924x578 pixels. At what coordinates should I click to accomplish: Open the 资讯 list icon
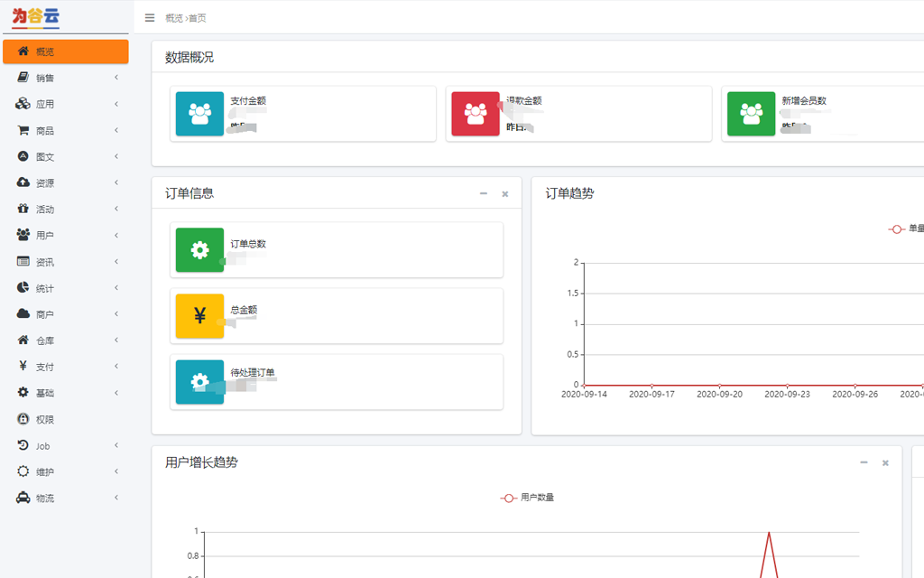click(23, 261)
